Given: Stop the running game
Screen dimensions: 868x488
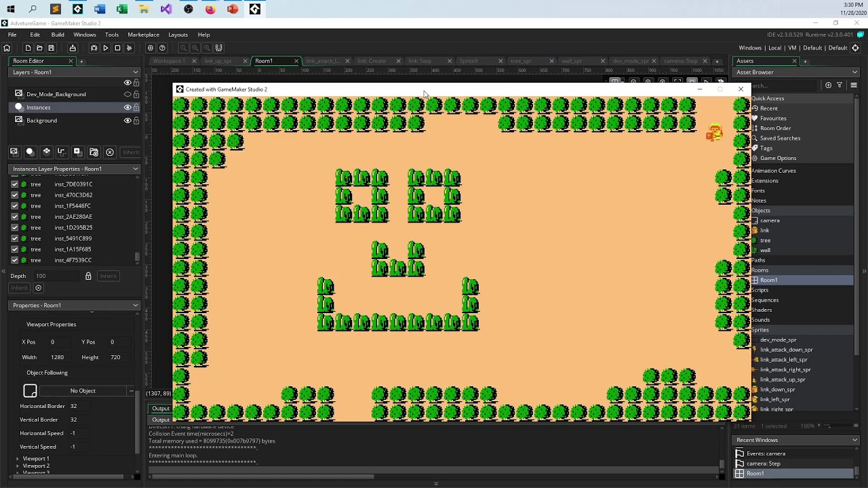Looking at the screenshot, I should 117,48.
